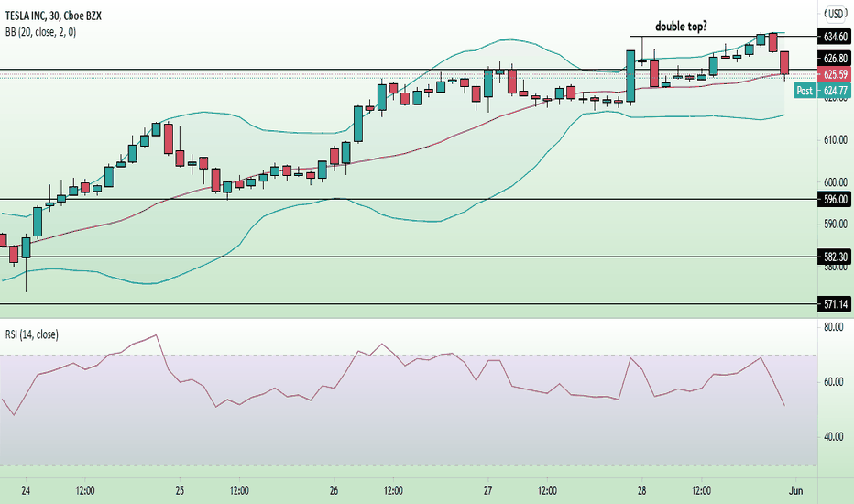Click the last red candle on the 28th
The image size is (854, 504).
coord(785,62)
